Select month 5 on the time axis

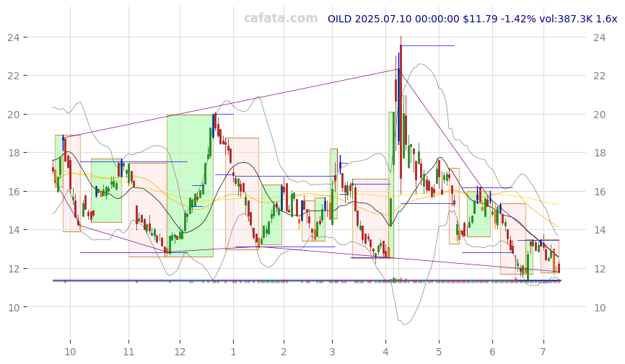coord(439,352)
